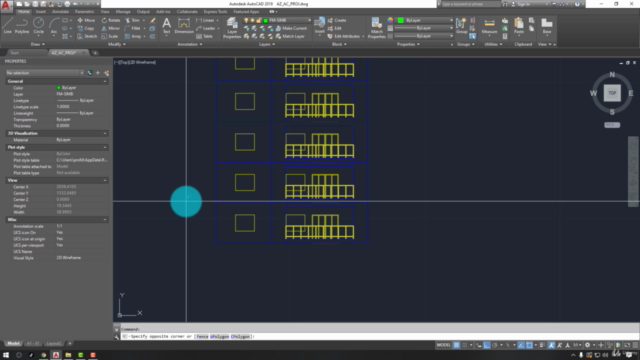The image size is (640, 360).
Task: Click the TOP face of ViewCube
Action: (612, 93)
